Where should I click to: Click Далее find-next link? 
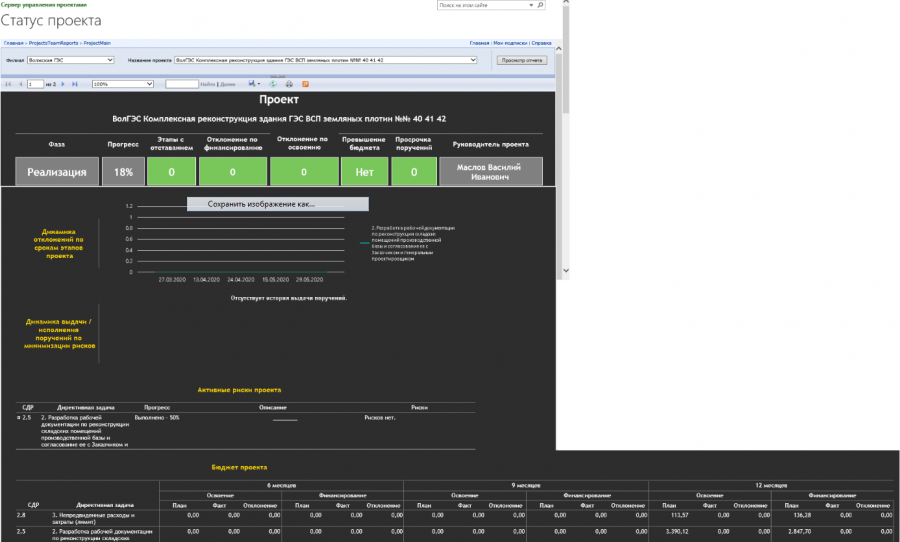tap(228, 84)
